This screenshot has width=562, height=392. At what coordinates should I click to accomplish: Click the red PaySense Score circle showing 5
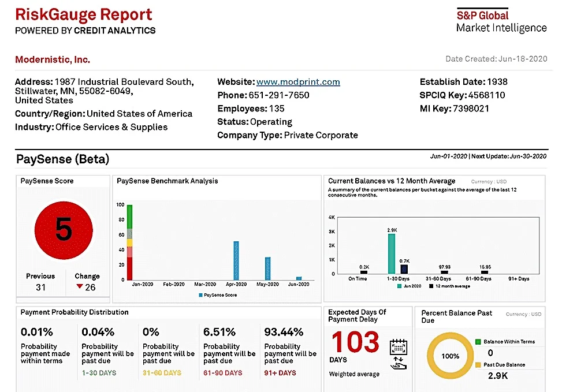(64, 230)
